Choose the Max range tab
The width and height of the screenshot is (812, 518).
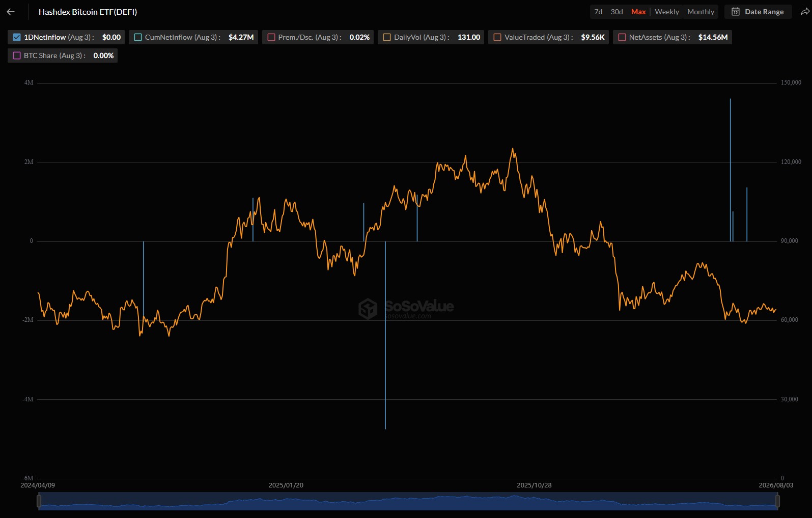point(638,12)
